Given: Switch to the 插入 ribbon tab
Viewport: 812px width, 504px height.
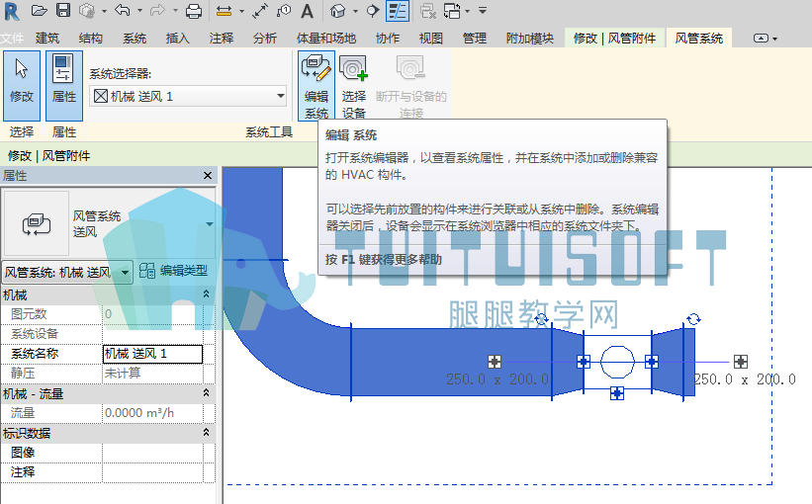Looking at the screenshot, I should 178,39.
